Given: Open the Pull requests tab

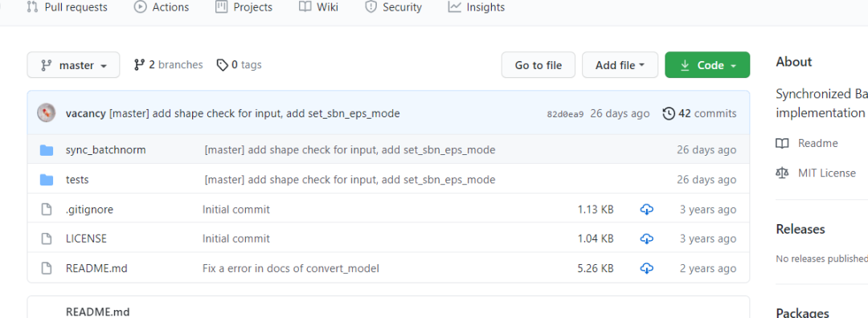Looking at the screenshot, I should [x=68, y=7].
